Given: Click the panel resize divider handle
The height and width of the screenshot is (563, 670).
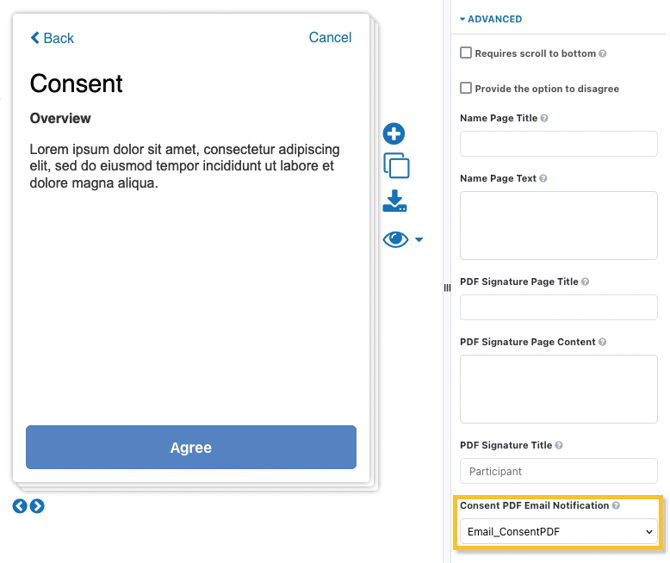Looking at the screenshot, I should (x=447, y=288).
